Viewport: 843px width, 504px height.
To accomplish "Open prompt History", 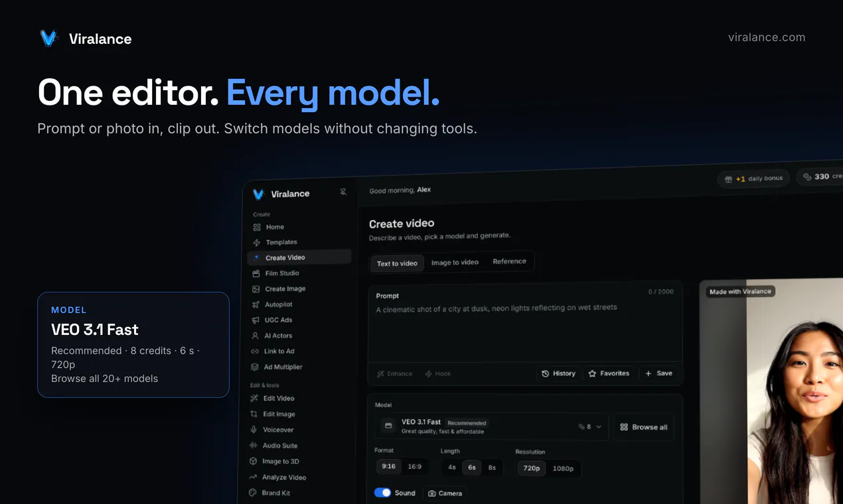I will point(558,373).
